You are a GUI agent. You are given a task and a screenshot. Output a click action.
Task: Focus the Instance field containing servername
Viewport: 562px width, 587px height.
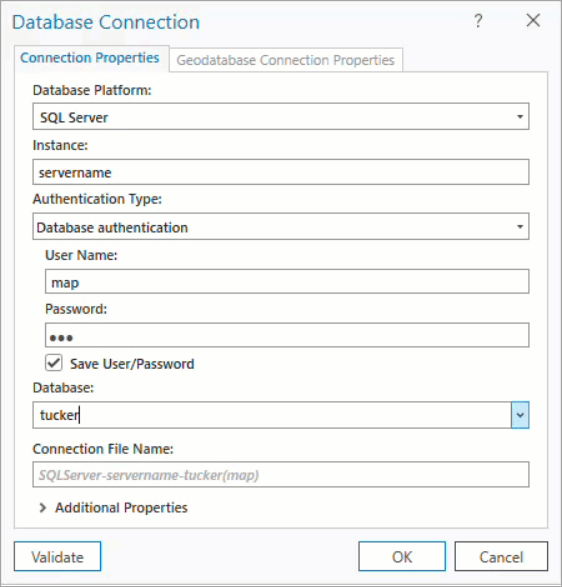(281, 172)
